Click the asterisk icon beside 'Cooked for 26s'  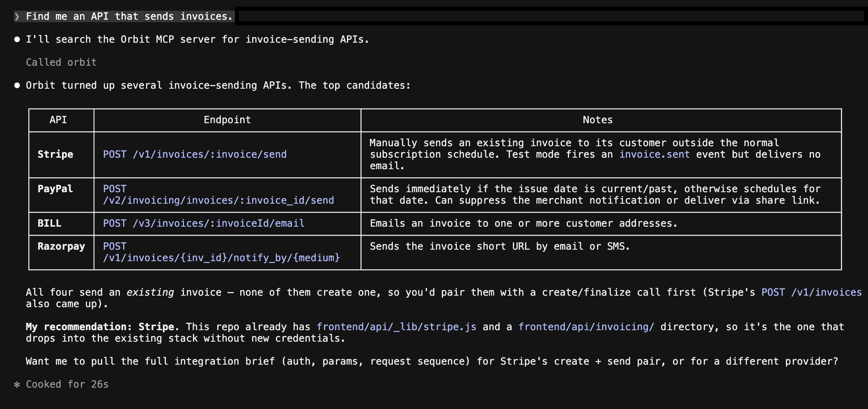(x=17, y=385)
